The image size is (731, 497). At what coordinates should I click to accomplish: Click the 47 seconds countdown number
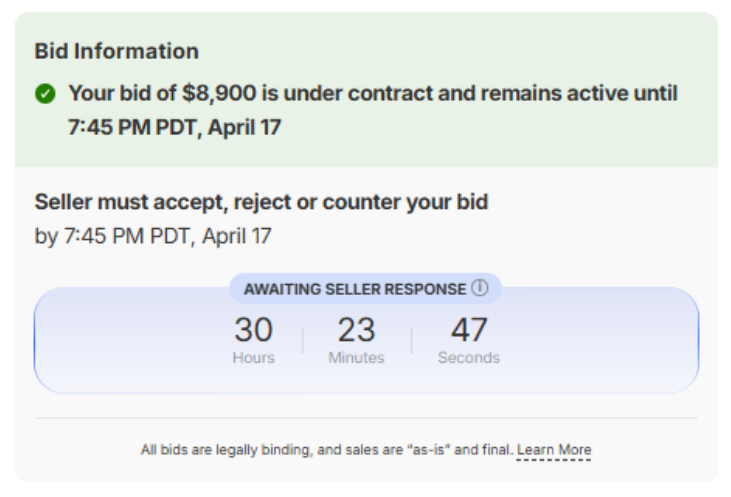pyautogui.click(x=468, y=330)
